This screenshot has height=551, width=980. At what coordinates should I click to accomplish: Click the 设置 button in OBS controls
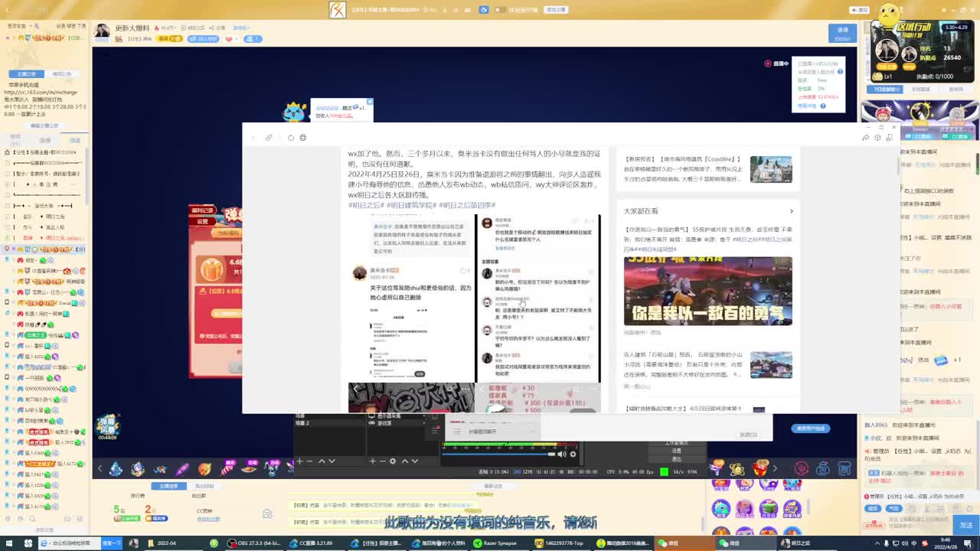tap(676, 451)
